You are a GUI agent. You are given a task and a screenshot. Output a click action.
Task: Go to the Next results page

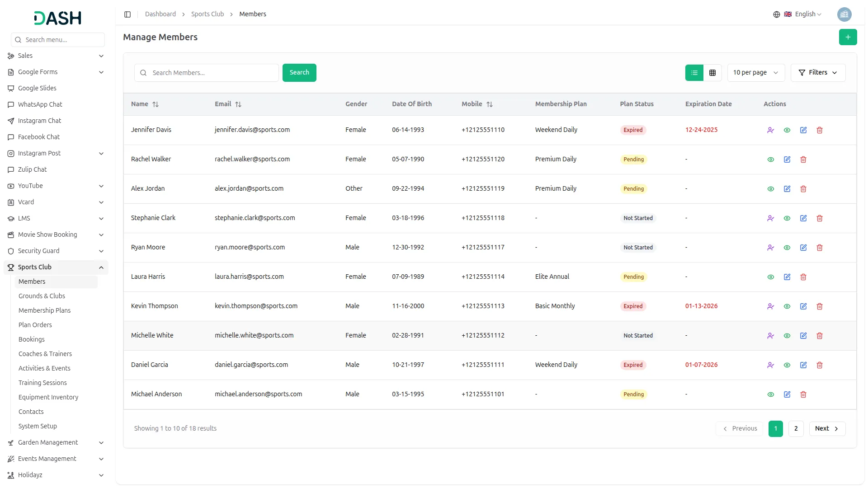pyautogui.click(x=826, y=429)
